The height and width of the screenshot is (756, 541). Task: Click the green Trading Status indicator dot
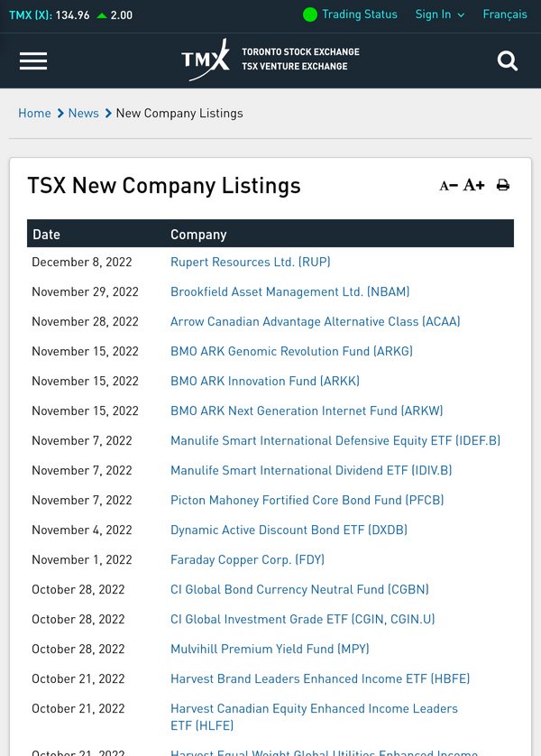point(310,15)
